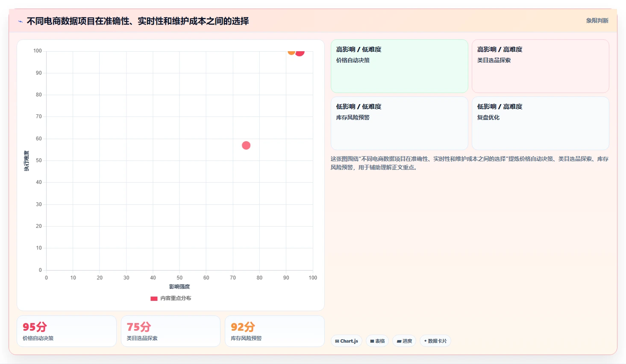
Task: Click the 执行难度 y-axis title
Action: [26, 161]
